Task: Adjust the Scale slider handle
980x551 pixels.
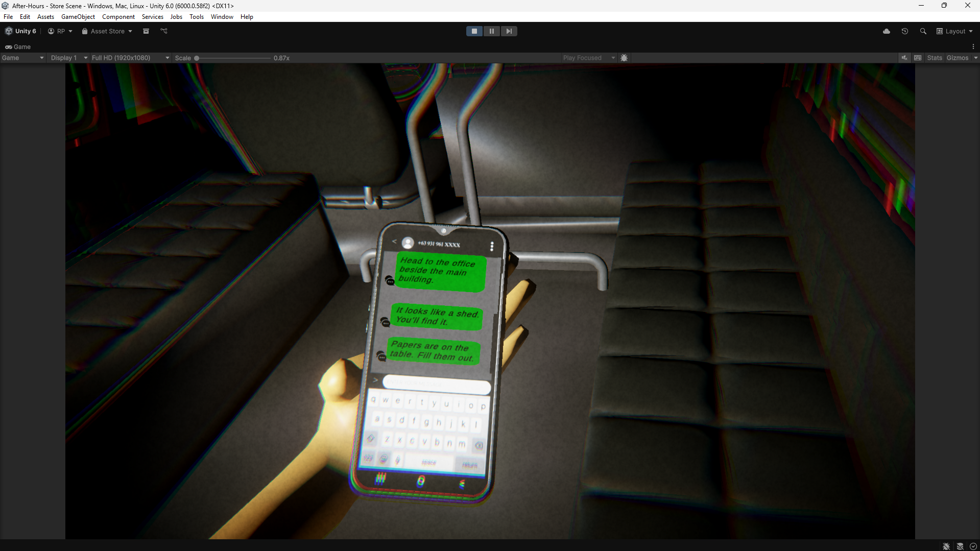Action: tap(197, 58)
